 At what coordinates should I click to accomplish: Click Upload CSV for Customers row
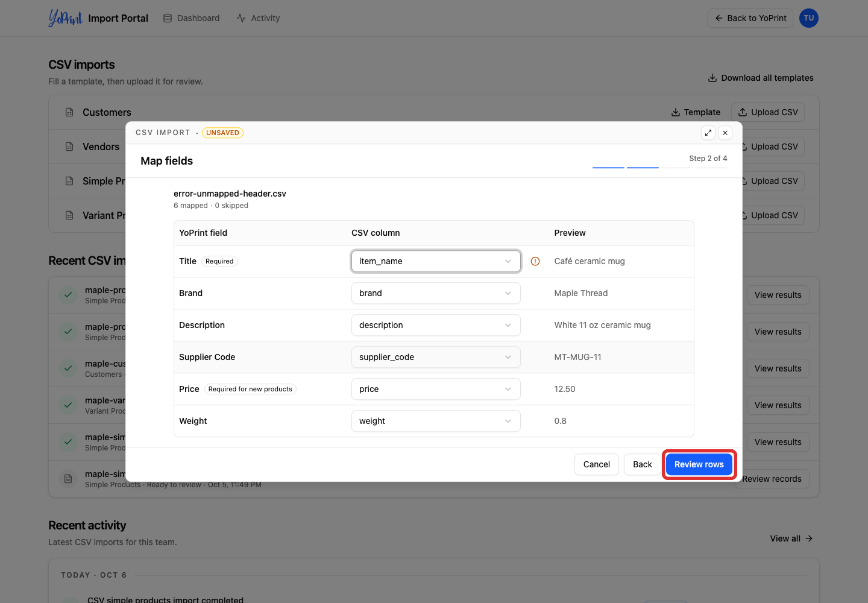tap(768, 112)
